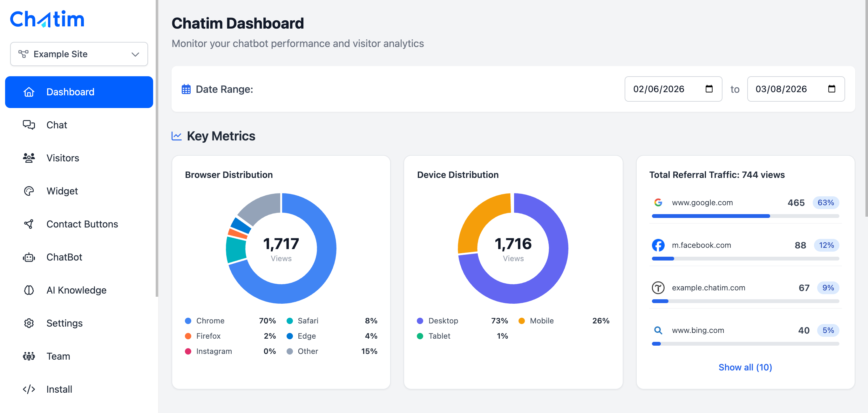Click the www.google.com referral entry
The width and height of the screenshot is (868, 413).
pos(702,202)
